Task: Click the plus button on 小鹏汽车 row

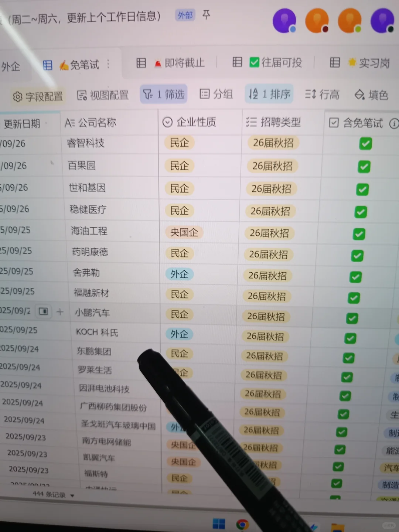Action: pyautogui.click(x=60, y=311)
